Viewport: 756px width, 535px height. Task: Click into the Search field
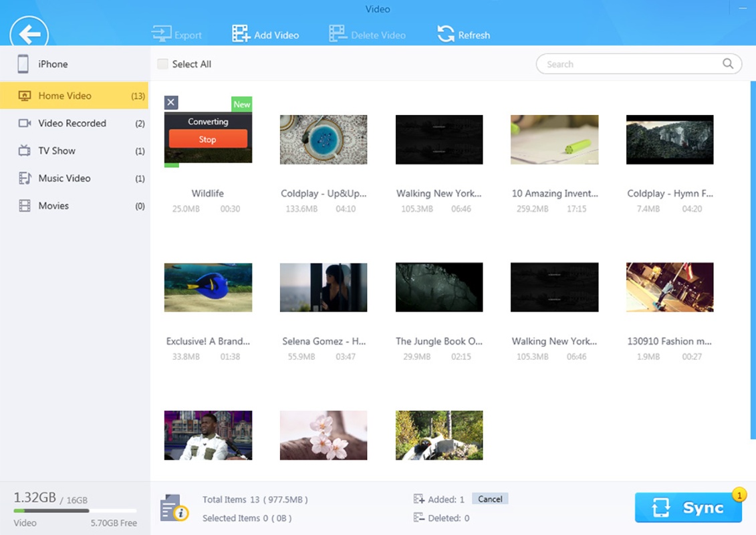coord(628,64)
